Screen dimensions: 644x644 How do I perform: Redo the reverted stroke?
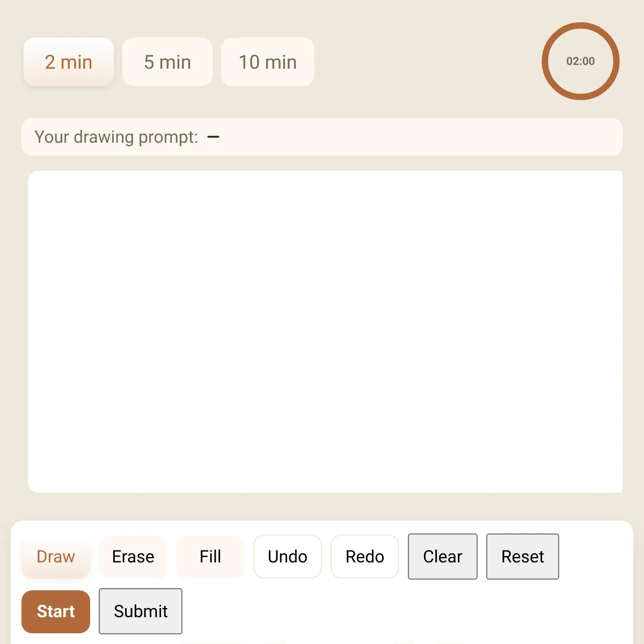click(x=365, y=557)
